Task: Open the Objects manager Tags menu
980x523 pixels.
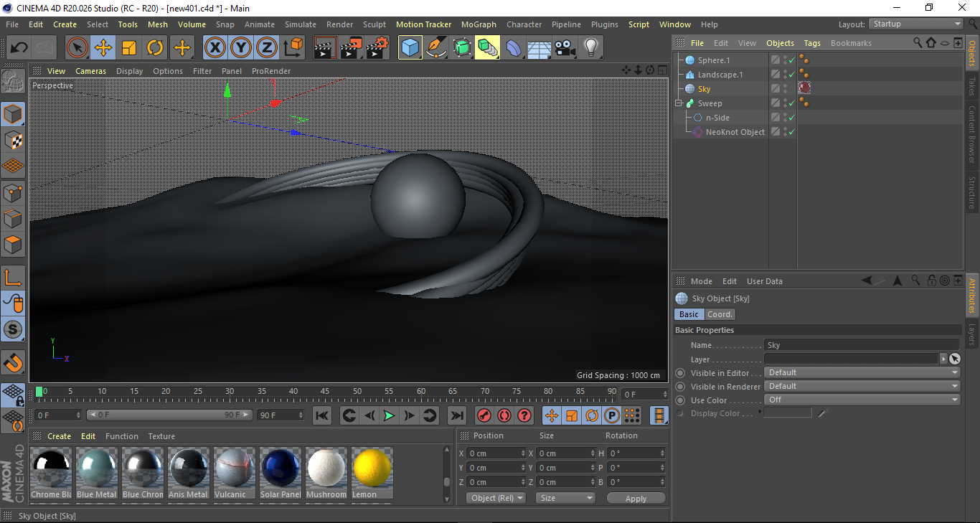Action: 812,43
